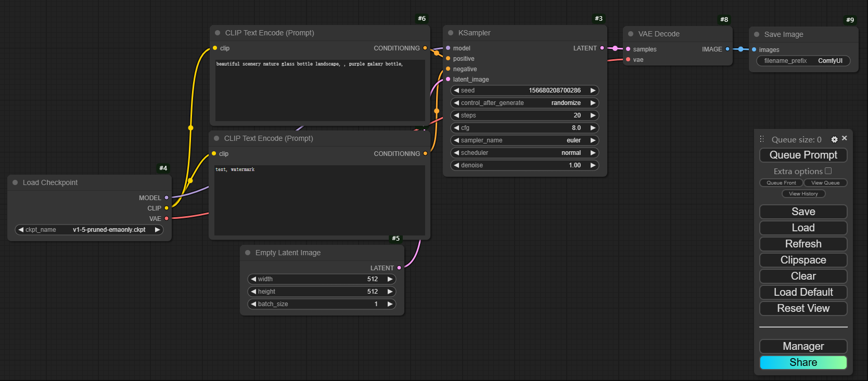Cycle scheduler backward with its left arrow

click(x=456, y=153)
